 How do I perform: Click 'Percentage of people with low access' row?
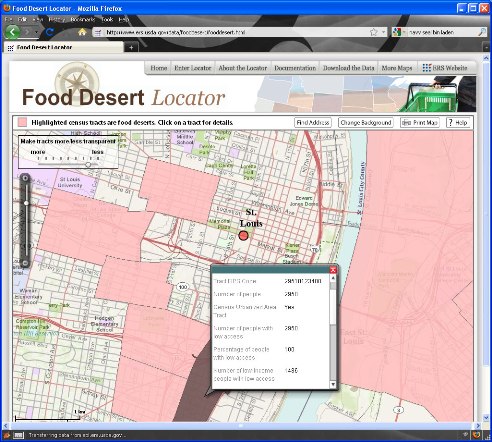[x=270, y=353]
